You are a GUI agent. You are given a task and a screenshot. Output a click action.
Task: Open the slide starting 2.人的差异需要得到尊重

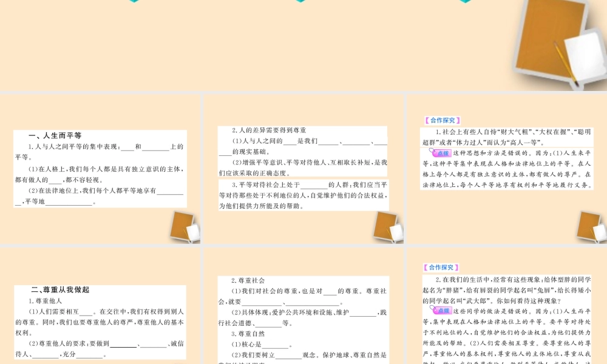pos(303,169)
